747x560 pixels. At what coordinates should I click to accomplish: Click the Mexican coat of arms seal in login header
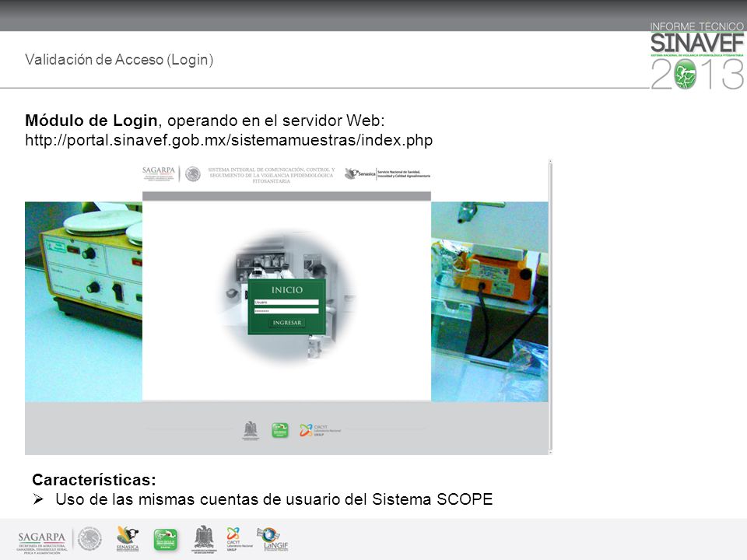pos(193,174)
